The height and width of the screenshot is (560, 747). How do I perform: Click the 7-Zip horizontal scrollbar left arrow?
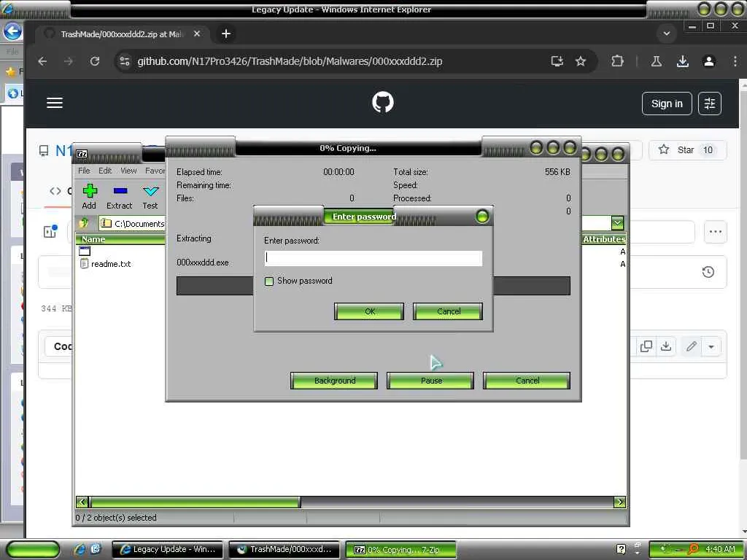[82, 502]
